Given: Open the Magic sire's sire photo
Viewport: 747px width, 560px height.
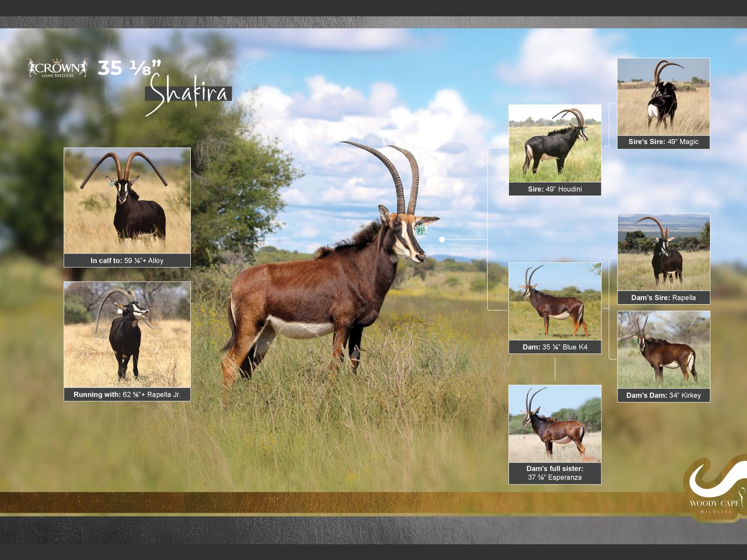Looking at the screenshot, I should click(664, 97).
